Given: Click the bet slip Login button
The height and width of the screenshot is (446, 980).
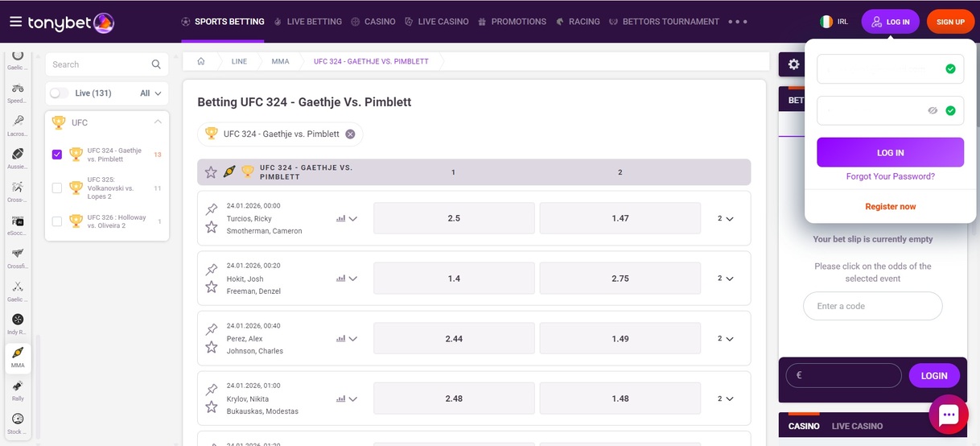Looking at the screenshot, I should pyautogui.click(x=933, y=375).
